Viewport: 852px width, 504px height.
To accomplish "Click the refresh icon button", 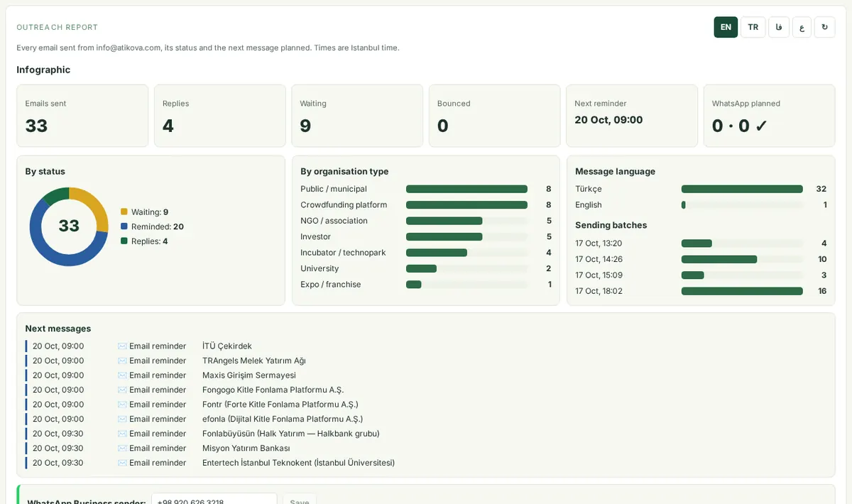I will [824, 27].
